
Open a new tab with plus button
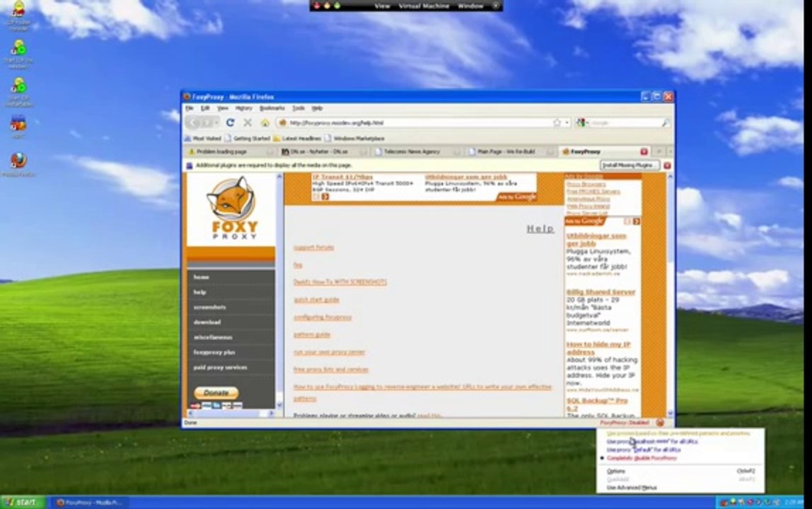point(659,152)
